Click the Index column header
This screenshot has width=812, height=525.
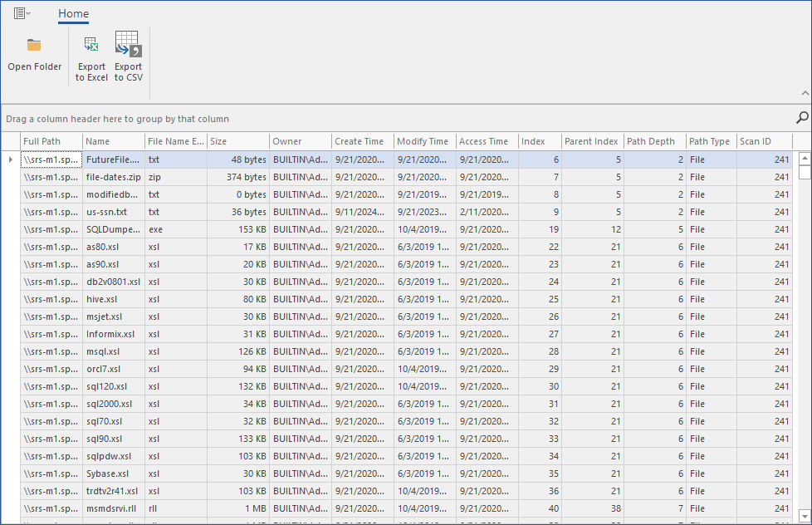539,141
